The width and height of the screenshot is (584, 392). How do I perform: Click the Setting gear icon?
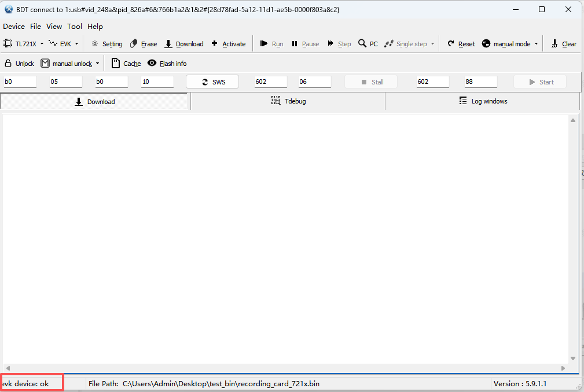click(x=95, y=43)
